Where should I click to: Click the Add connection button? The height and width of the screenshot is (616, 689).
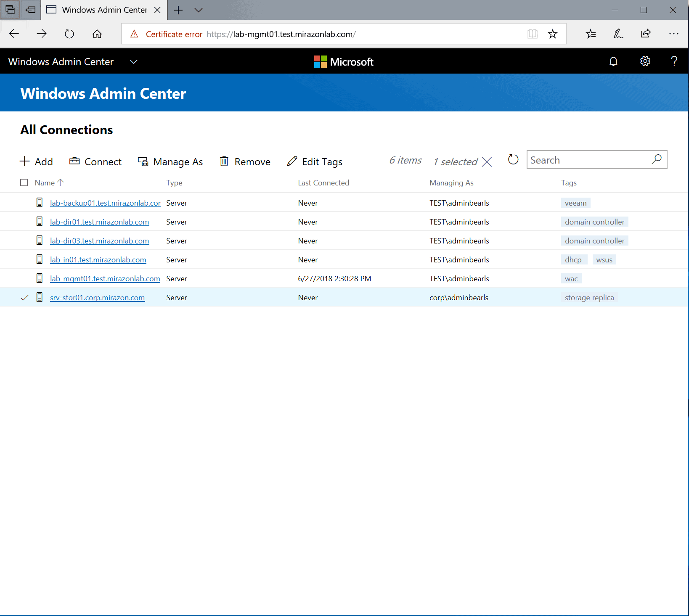[x=36, y=162]
